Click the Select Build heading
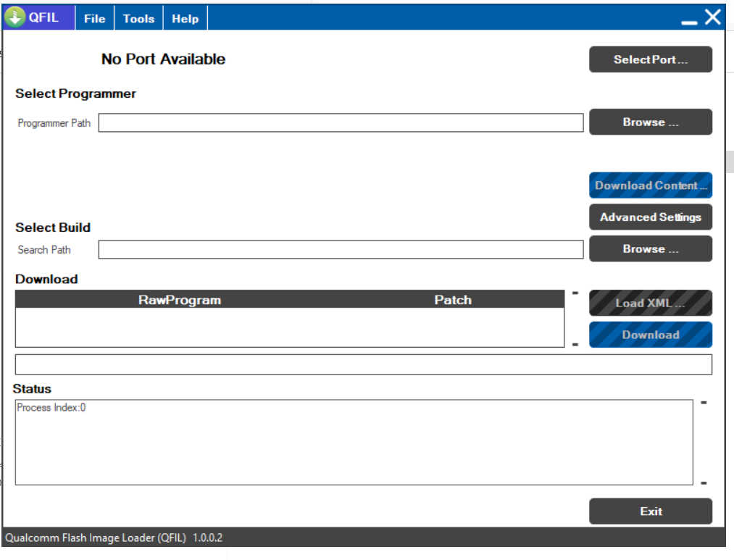The height and width of the screenshot is (560, 734). [x=53, y=227]
